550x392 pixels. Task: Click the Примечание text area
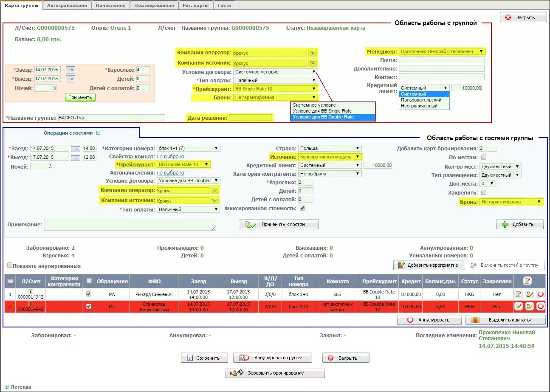(130, 224)
